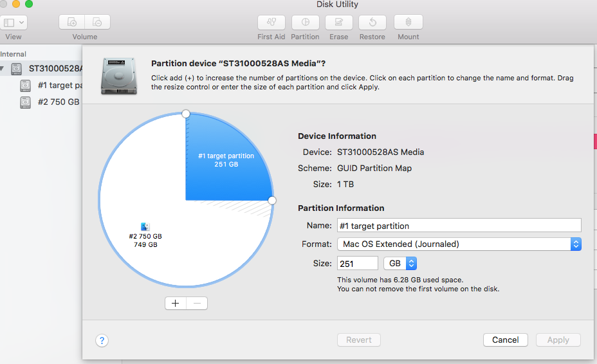Select #1 target partition in sidebar
This screenshot has width=597, height=364.
tap(60, 86)
